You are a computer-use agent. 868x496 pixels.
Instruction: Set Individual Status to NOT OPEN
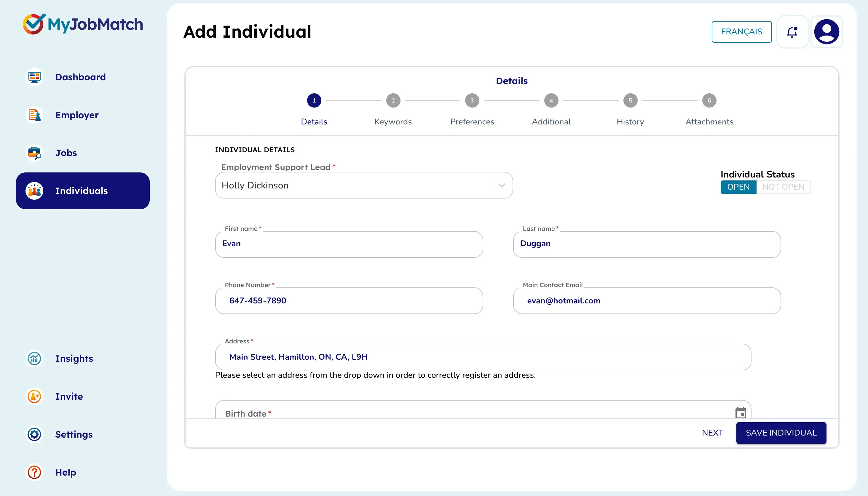coord(783,187)
